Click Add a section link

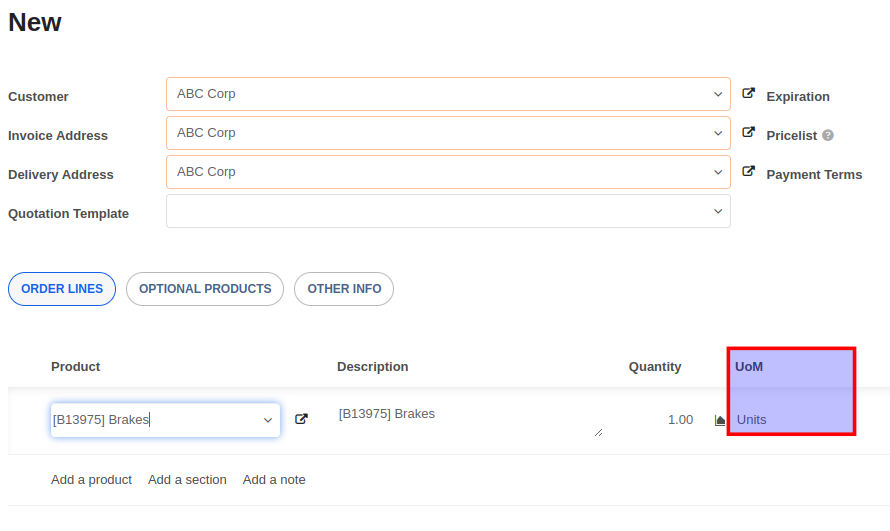187,480
